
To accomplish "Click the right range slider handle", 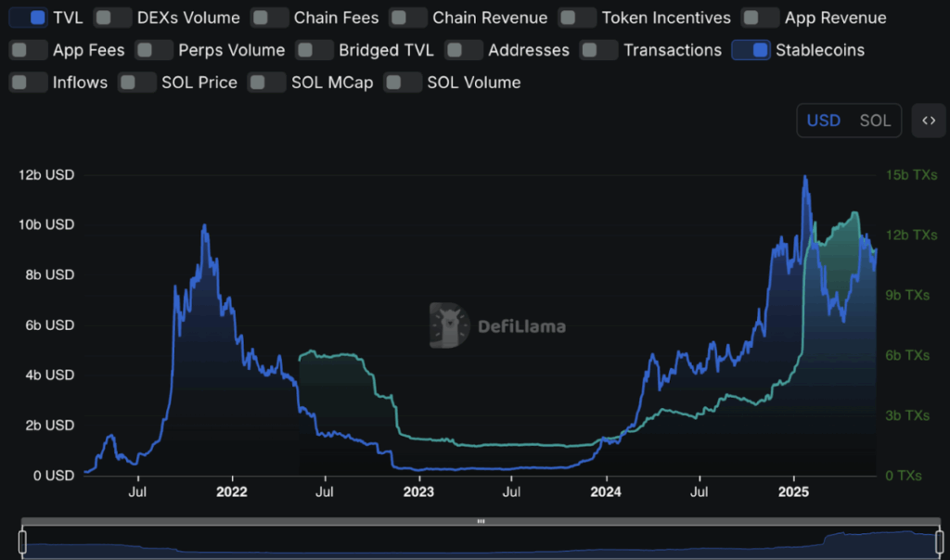I will tap(938, 541).
